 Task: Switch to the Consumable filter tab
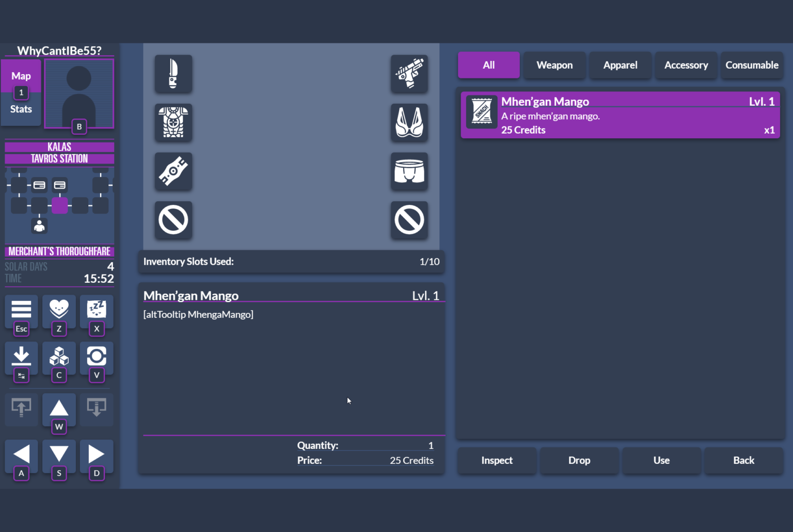coord(752,65)
